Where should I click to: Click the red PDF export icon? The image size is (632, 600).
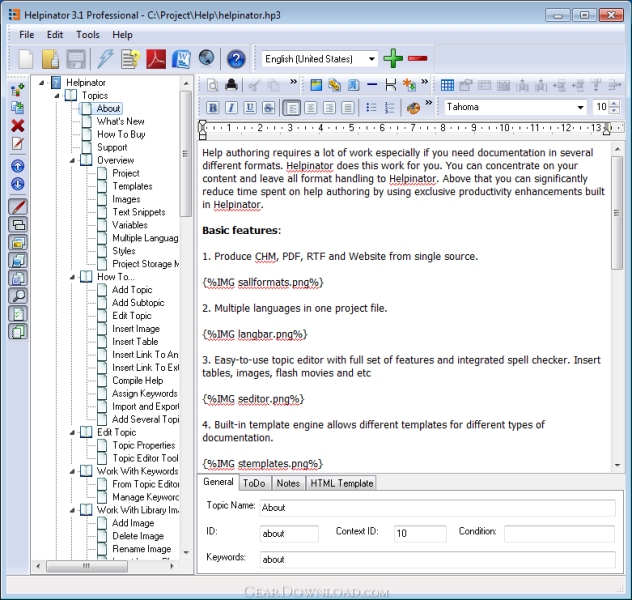point(156,59)
